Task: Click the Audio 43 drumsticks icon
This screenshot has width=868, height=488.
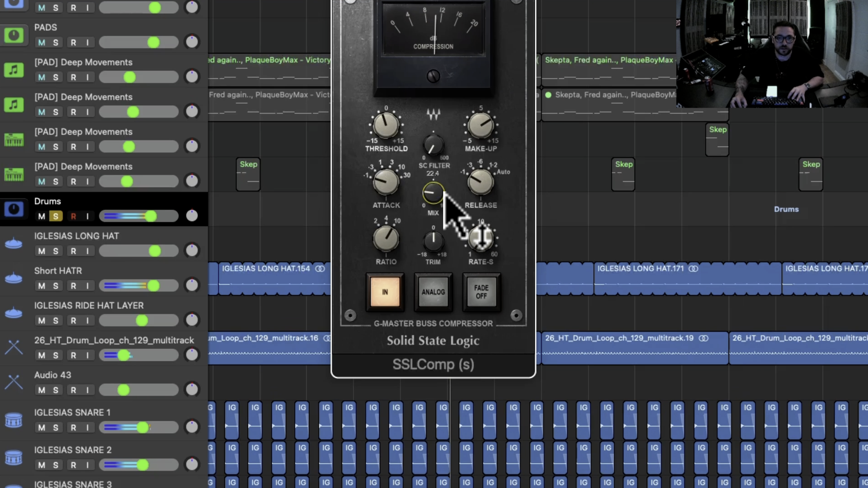Action: click(x=14, y=382)
